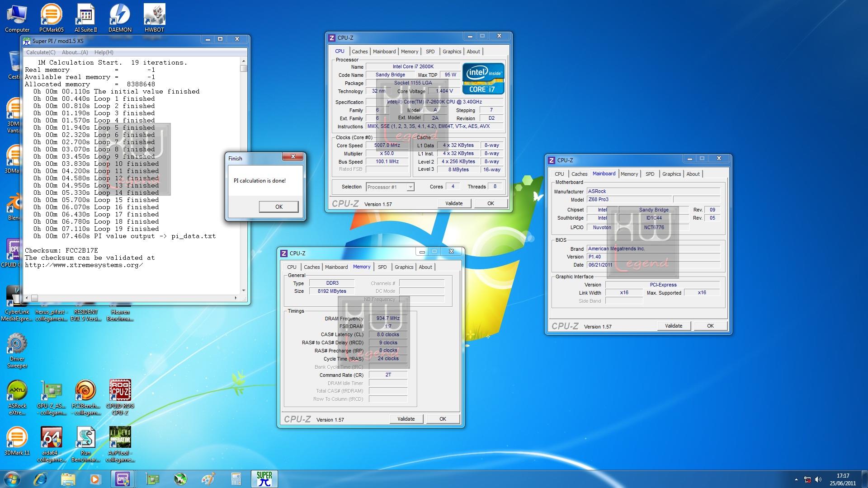Click the Checksum: FCC2B17E line

pos(61,250)
